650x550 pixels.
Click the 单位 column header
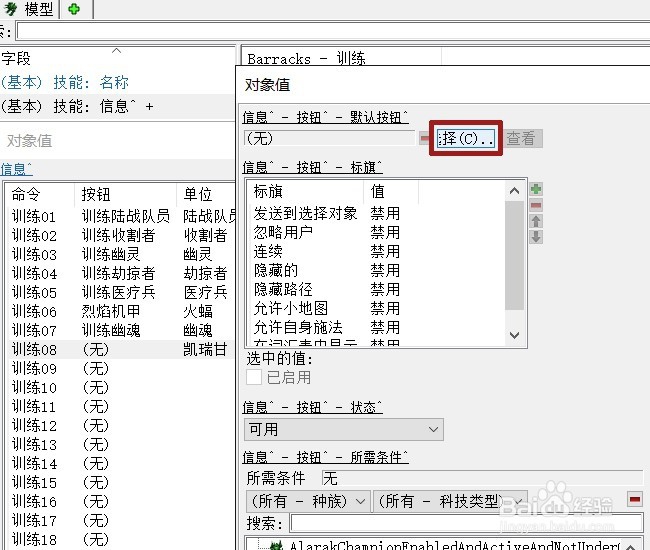click(x=198, y=194)
